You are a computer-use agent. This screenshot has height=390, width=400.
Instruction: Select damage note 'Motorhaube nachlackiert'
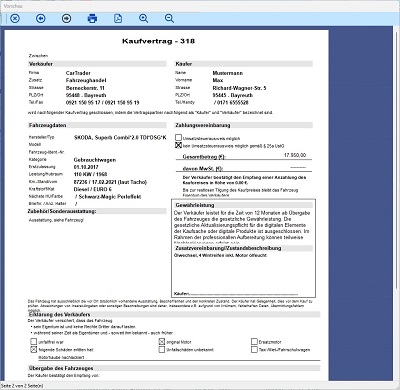coord(61,357)
